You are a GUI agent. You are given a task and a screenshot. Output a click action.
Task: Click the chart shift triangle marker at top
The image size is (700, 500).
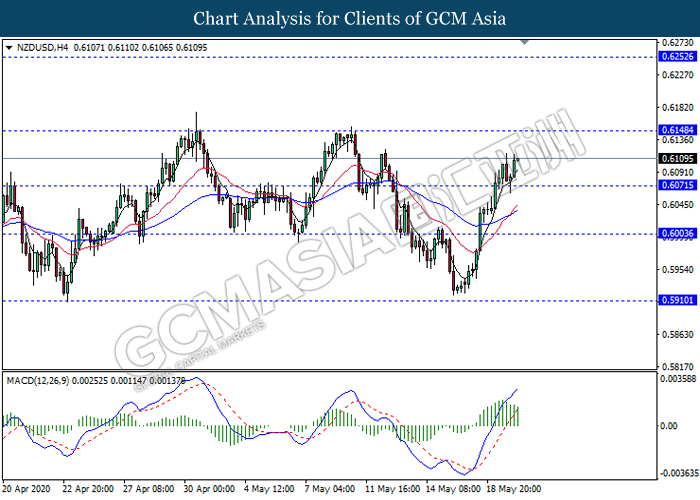tap(525, 42)
